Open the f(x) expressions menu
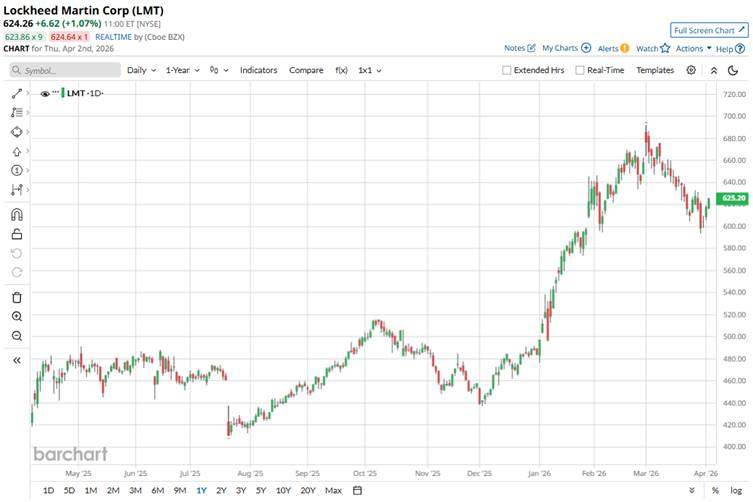The height and width of the screenshot is (502, 753). point(341,70)
